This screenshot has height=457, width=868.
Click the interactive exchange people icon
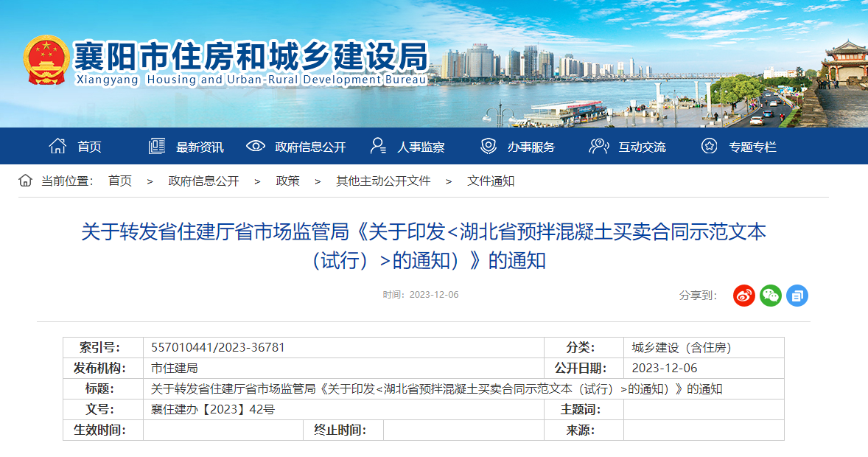pos(598,146)
